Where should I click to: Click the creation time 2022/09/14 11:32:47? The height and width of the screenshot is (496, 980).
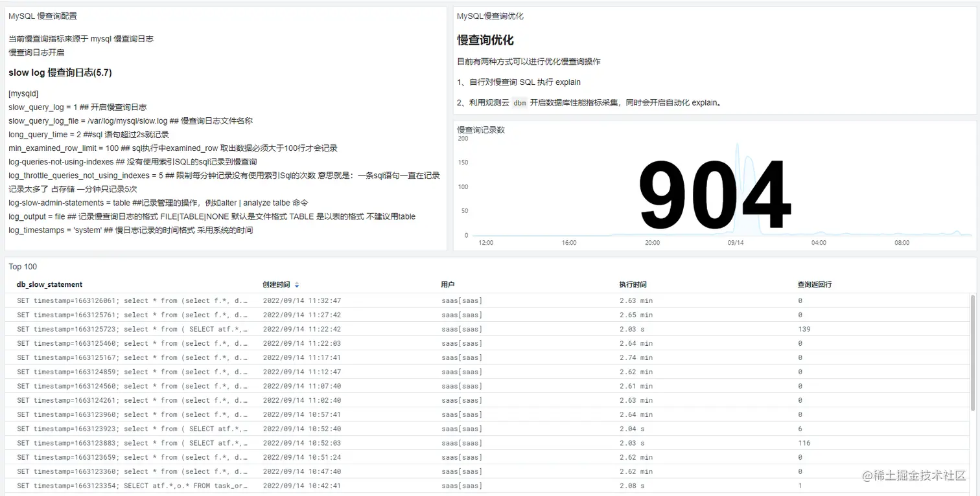pyautogui.click(x=301, y=300)
